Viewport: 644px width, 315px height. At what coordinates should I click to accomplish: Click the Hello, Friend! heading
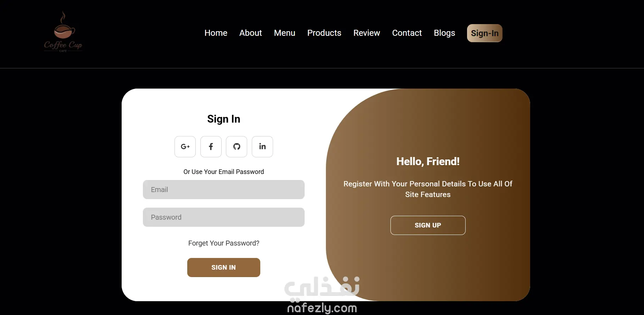click(428, 162)
